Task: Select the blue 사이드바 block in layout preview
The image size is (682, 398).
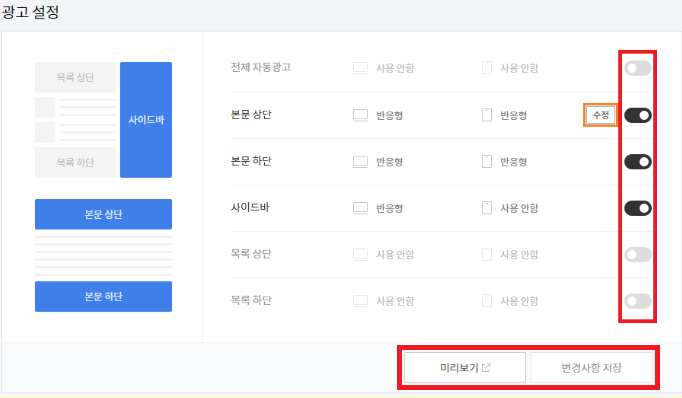Action: click(146, 120)
